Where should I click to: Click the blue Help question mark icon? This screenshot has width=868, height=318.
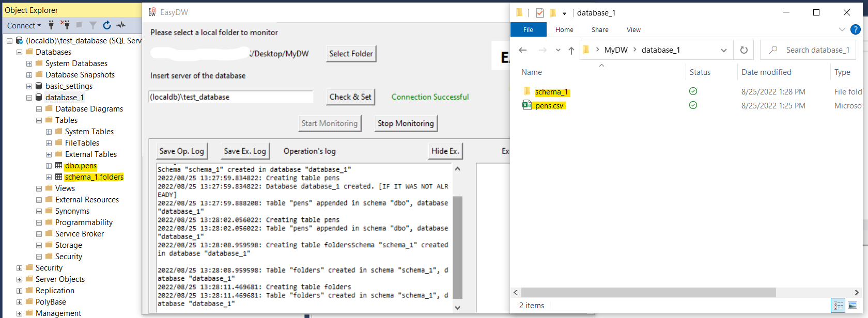856,29
